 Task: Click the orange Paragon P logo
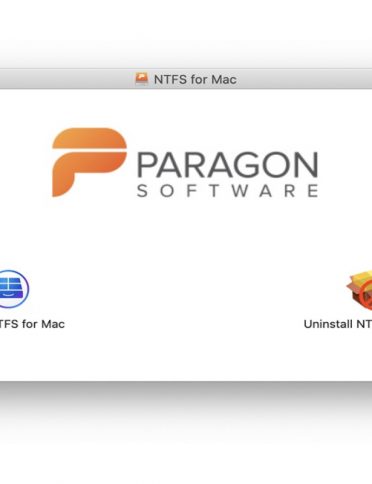[x=89, y=162]
